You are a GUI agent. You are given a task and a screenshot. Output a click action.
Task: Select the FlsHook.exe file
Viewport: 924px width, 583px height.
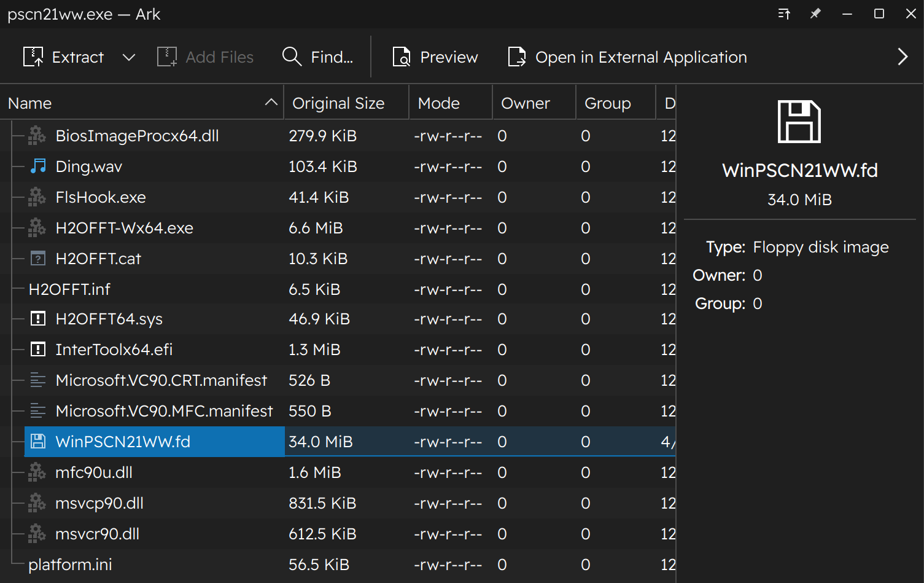(x=101, y=197)
